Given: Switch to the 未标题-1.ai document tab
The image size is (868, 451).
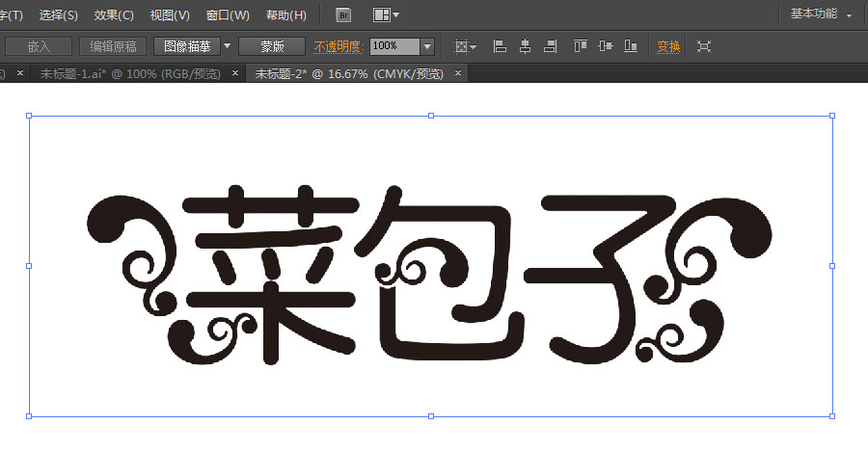Looking at the screenshot, I should click(129, 73).
